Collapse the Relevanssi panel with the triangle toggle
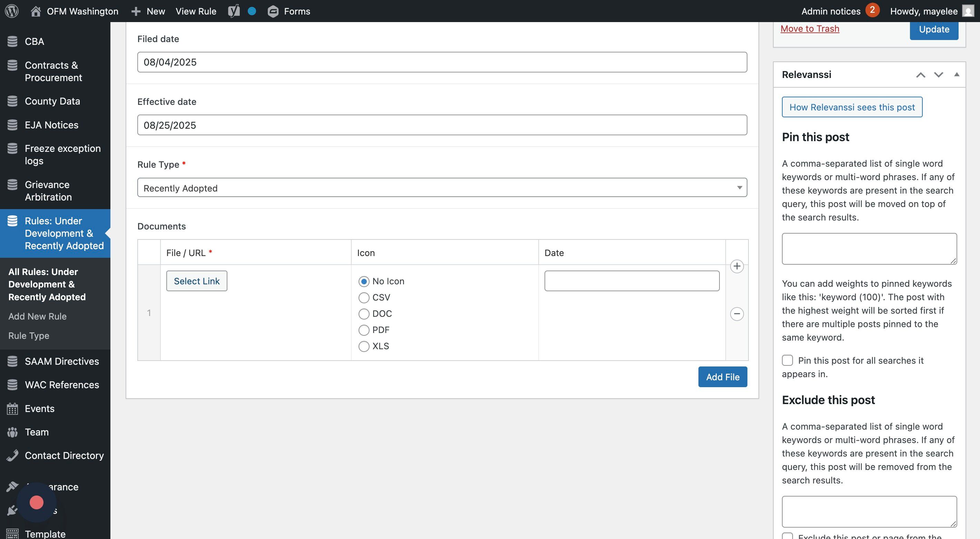The width and height of the screenshot is (980, 539). pyautogui.click(x=957, y=75)
